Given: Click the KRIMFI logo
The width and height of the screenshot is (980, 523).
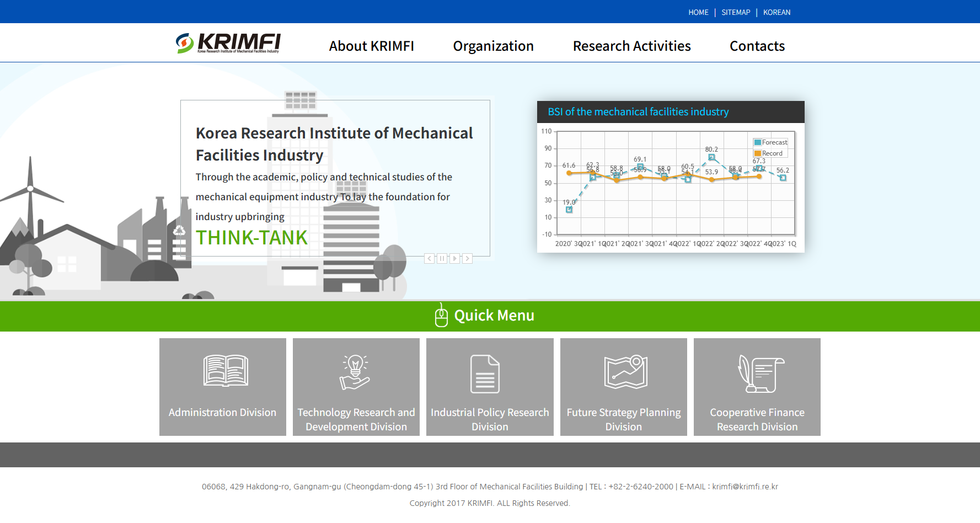Looking at the screenshot, I should (228, 43).
